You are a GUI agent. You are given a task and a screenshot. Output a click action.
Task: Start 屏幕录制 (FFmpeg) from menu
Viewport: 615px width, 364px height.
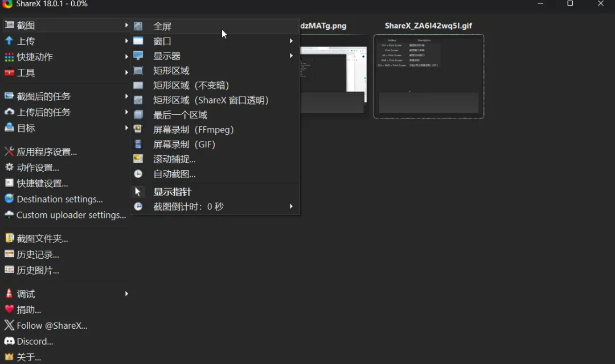(x=215, y=130)
